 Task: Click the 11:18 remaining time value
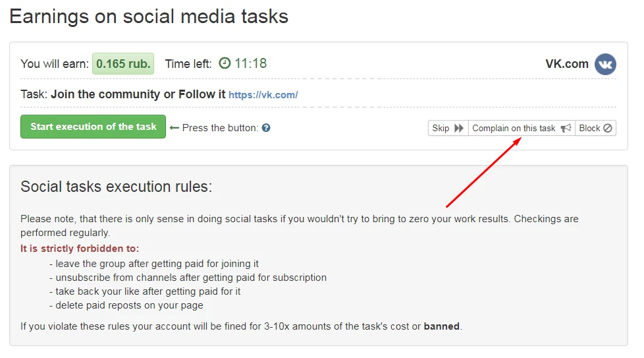point(251,64)
